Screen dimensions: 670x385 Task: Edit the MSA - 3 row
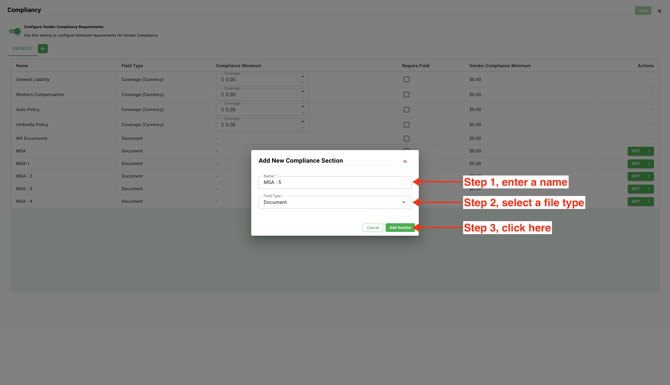[x=636, y=188]
